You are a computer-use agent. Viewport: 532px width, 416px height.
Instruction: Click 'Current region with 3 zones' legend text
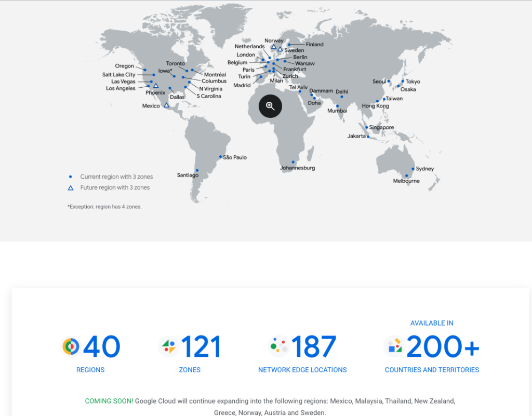pyautogui.click(x=116, y=177)
